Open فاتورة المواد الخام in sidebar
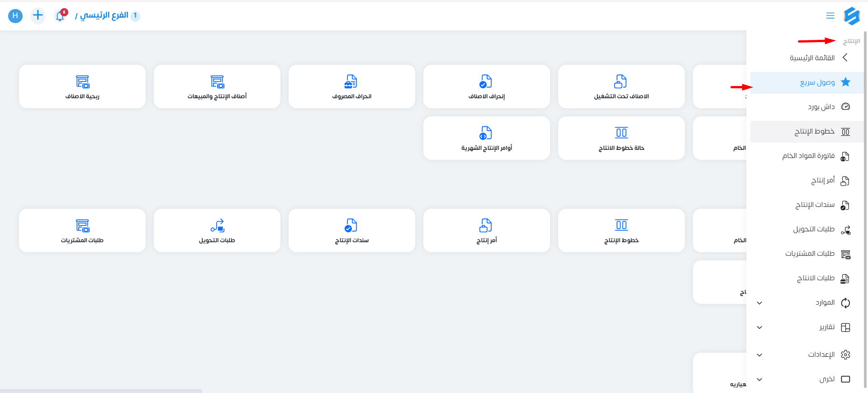 [x=808, y=156]
